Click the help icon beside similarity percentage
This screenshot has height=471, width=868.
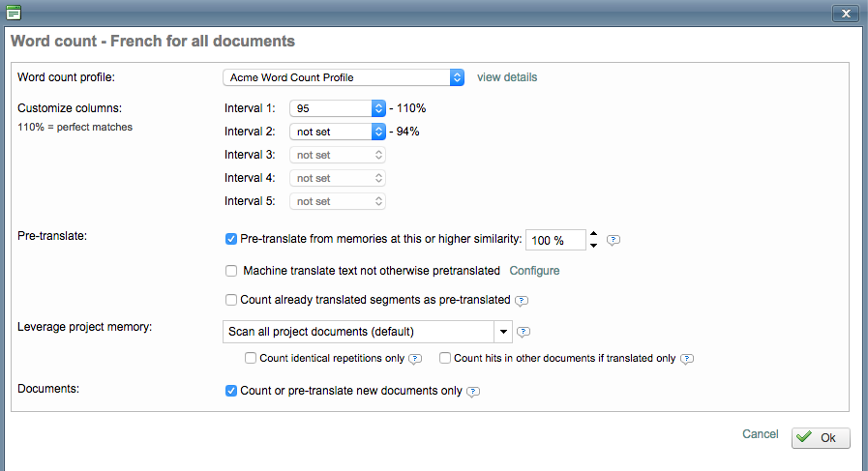tap(613, 240)
